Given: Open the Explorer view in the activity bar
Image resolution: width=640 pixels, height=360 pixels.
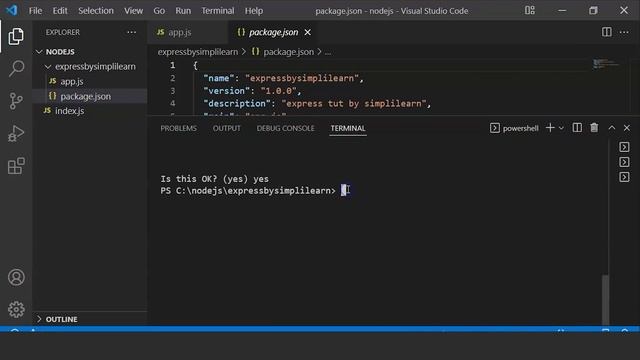Looking at the screenshot, I should 16,37.
